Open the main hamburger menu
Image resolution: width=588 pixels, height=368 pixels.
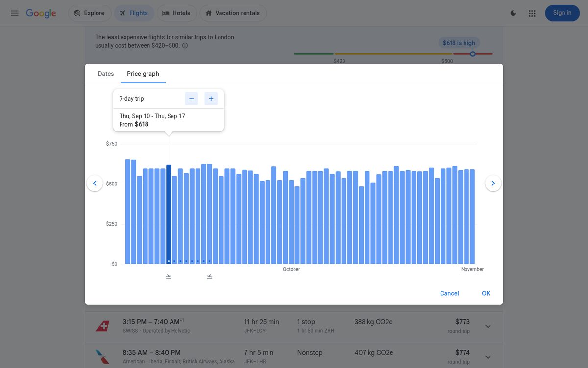15,13
